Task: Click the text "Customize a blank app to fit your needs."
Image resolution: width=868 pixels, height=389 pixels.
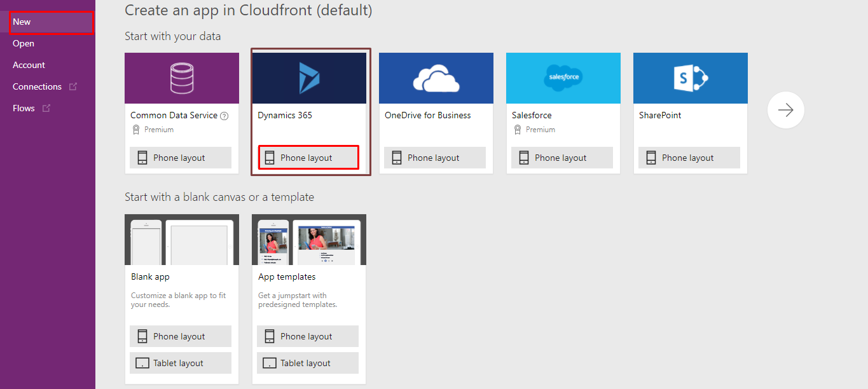Action: [x=179, y=300]
